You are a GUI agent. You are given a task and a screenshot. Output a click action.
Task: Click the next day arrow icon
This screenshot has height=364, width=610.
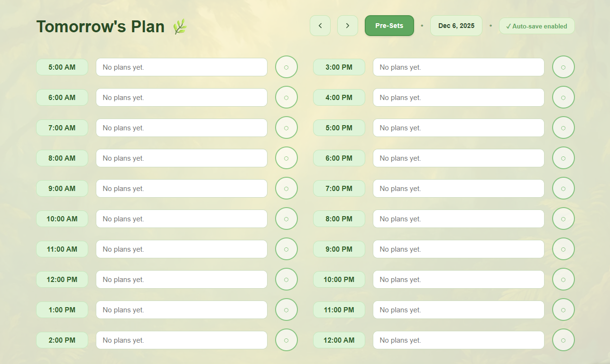(348, 26)
